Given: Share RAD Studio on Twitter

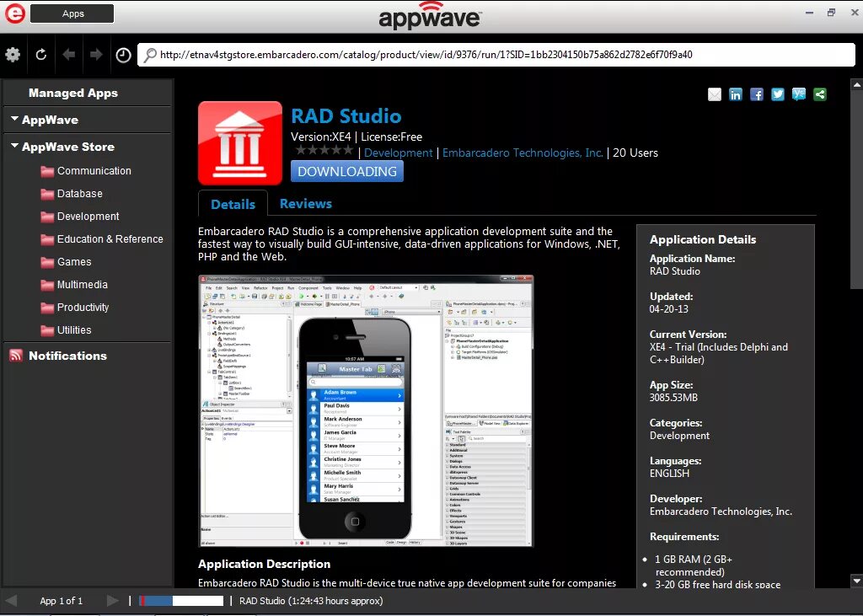Looking at the screenshot, I should (778, 94).
